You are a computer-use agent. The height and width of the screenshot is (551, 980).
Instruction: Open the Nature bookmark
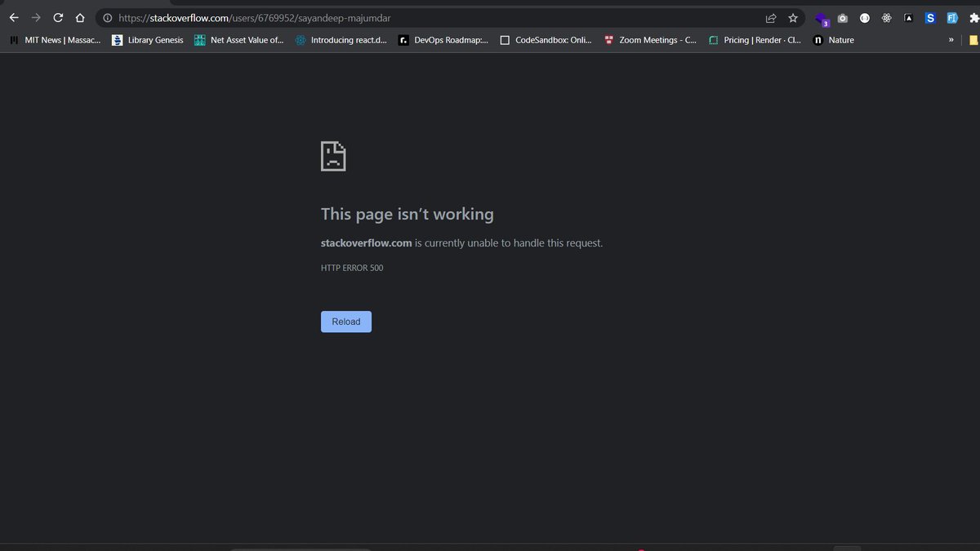[834, 40]
